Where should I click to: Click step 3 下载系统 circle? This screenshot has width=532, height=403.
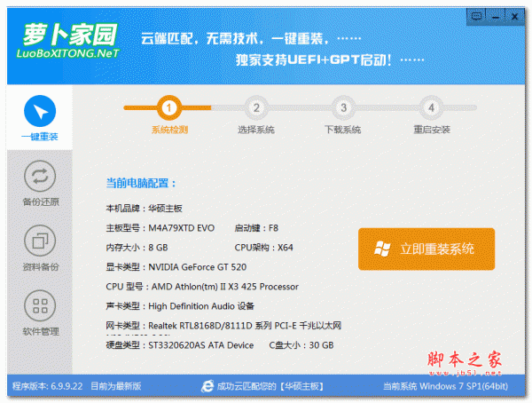[344, 108]
